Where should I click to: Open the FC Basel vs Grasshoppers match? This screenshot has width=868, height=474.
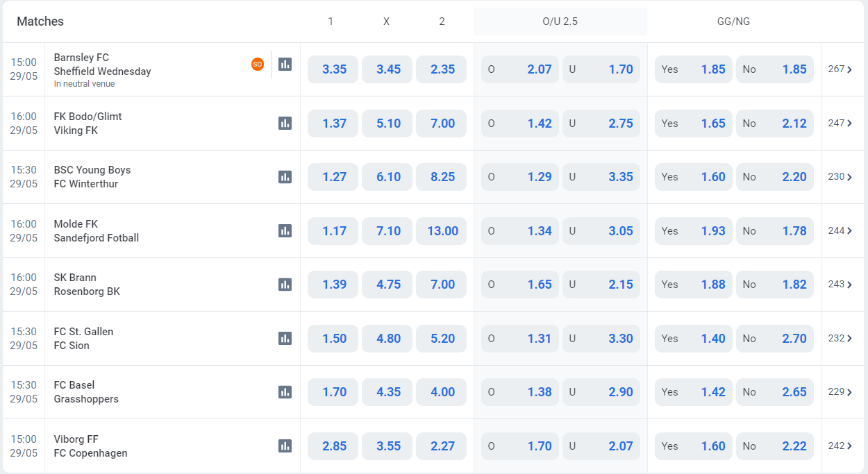pos(86,392)
